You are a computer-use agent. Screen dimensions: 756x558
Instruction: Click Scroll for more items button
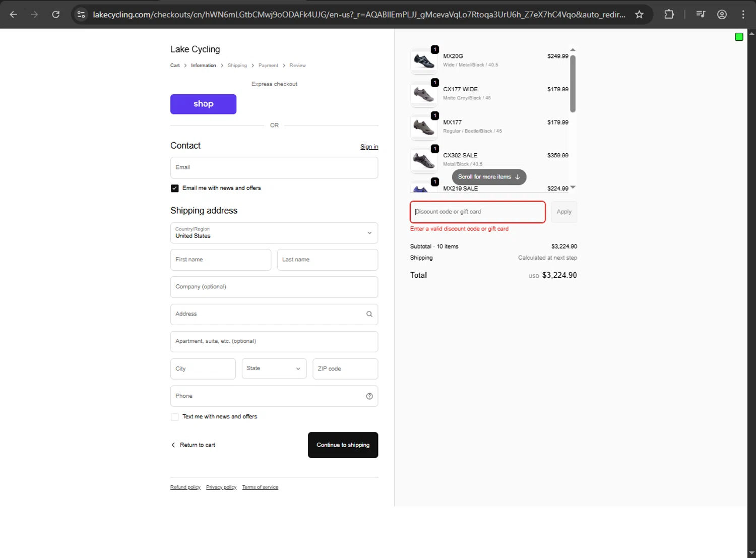click(489, 177)
